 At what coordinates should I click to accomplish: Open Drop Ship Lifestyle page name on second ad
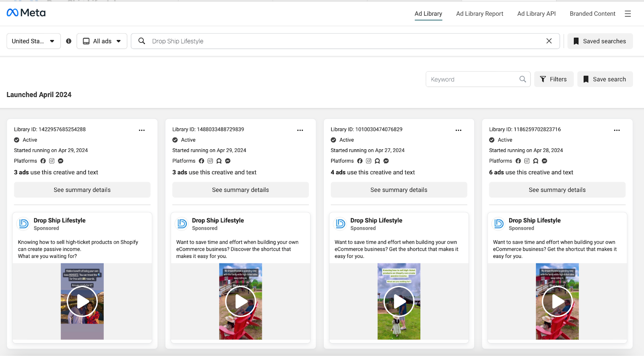click(218, 220)
